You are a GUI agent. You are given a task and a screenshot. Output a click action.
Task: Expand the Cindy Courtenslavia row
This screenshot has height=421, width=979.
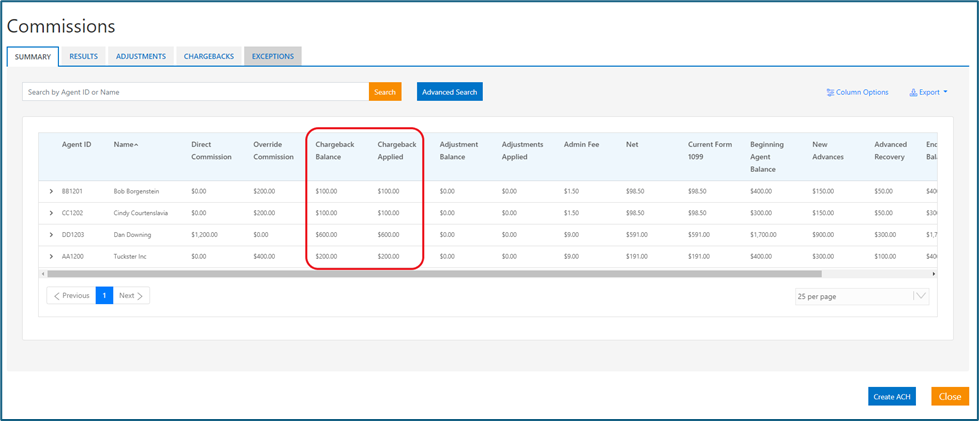pos(51,213)
